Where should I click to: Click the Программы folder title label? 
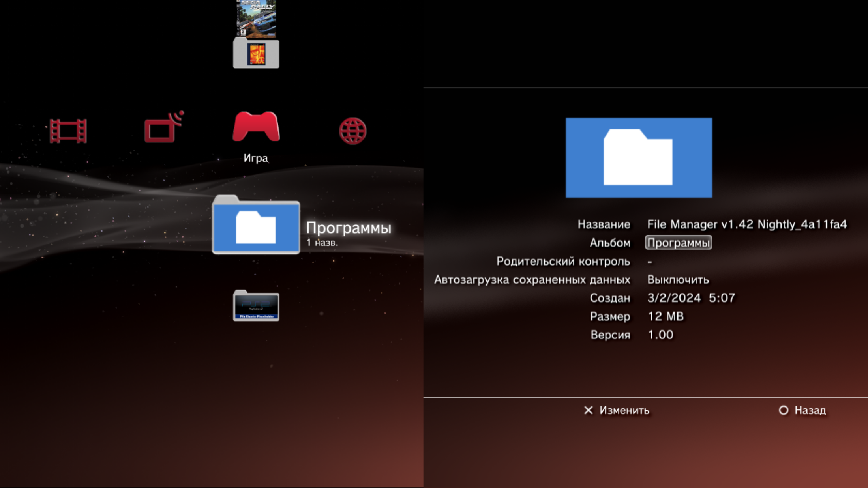pyautogui.click(x=349, y=228)
